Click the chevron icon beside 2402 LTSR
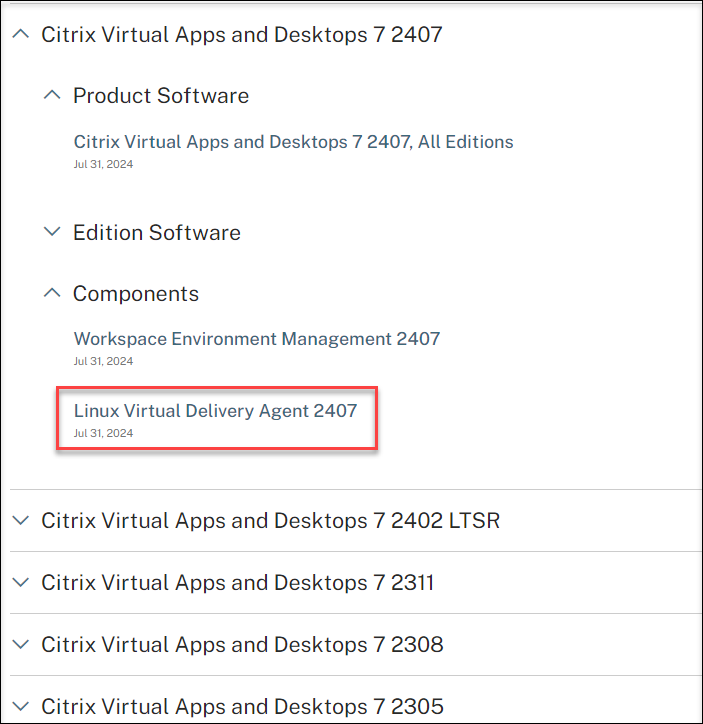This screenshot has height=724, width=703. coord(20,521)
